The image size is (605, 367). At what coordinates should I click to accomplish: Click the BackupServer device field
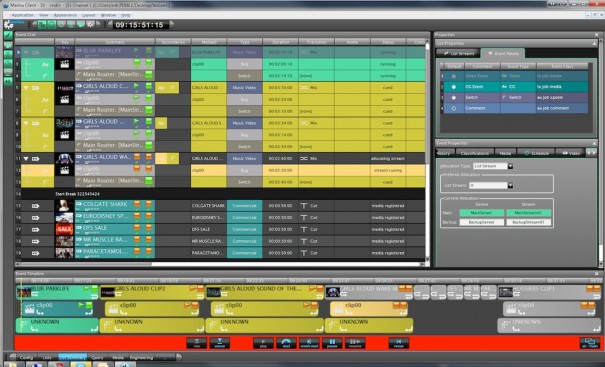click(x=482, y=222)
